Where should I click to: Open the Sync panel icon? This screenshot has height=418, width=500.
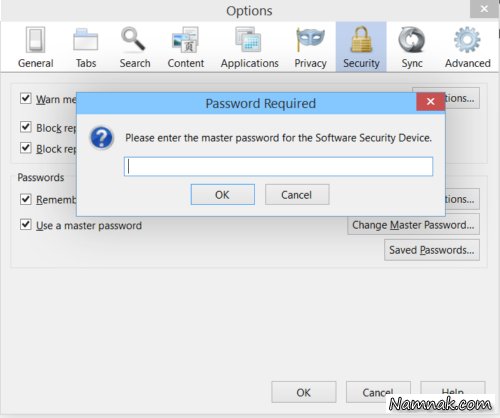412,40
